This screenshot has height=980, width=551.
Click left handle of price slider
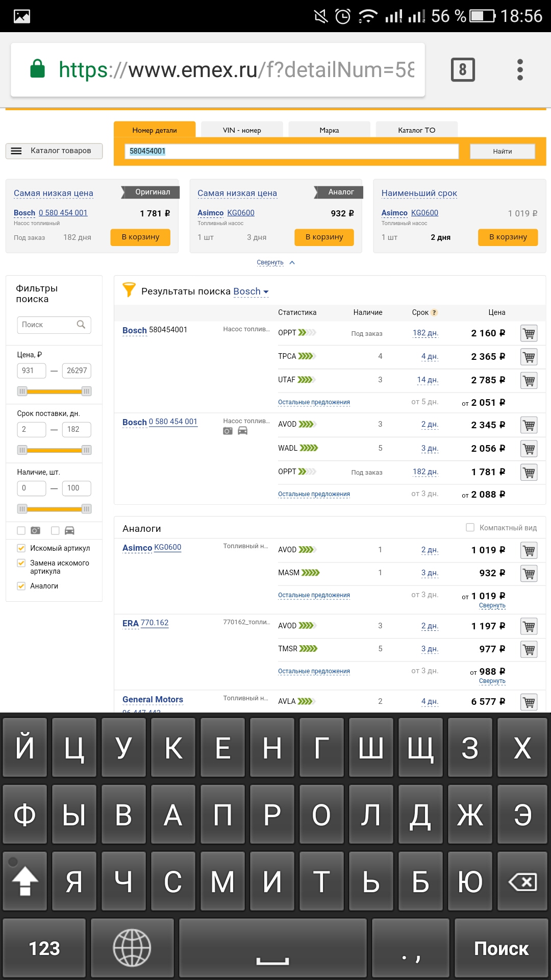tap(22, 391)
